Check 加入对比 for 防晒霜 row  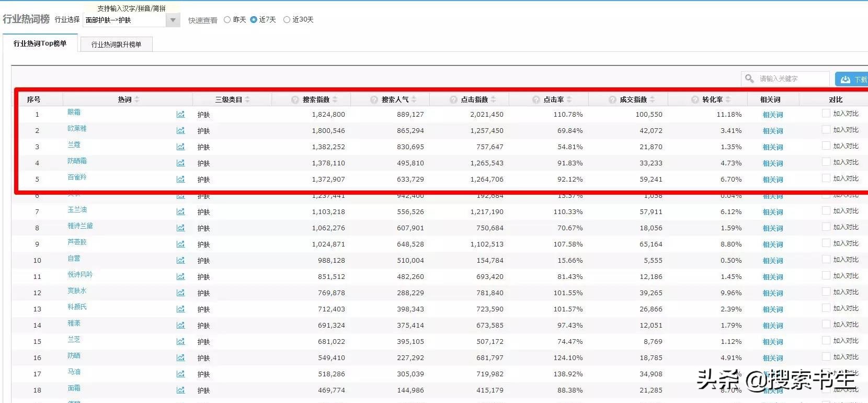826,162
